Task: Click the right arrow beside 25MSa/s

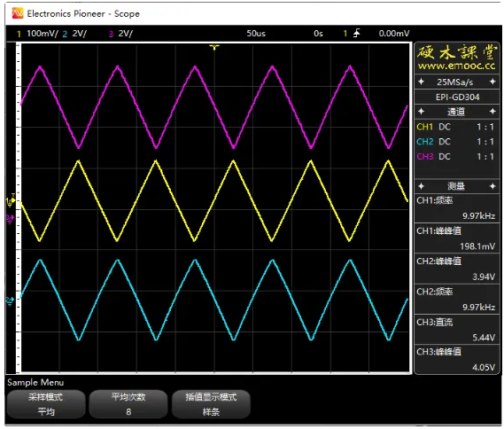Action: [x=492, y=82]
